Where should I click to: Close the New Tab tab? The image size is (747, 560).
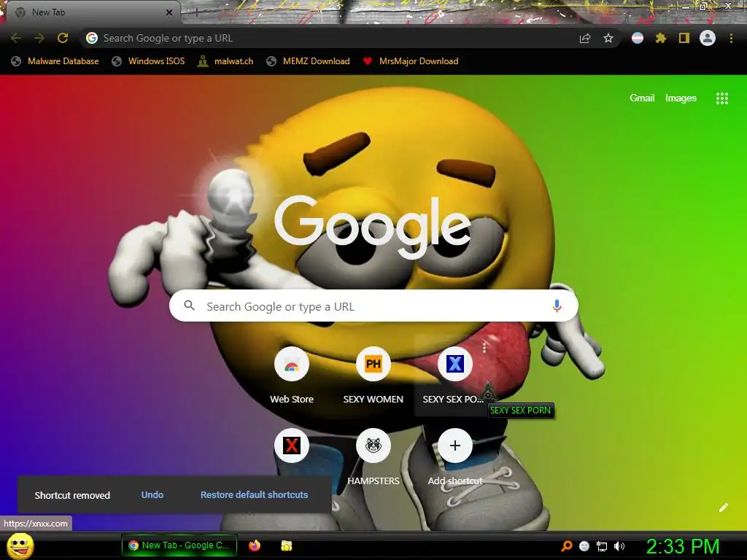click(x=169, y=12)
